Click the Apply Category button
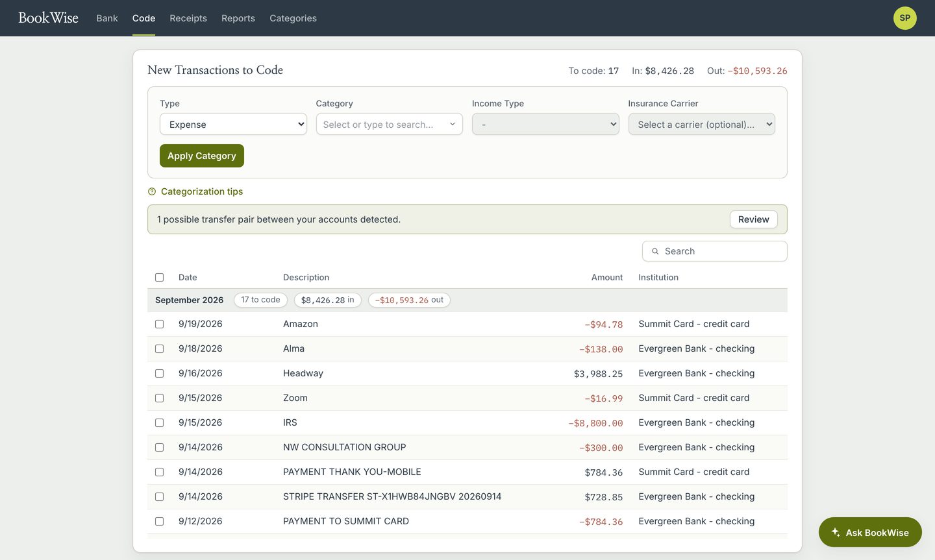This screenshot has height=560, width=935. (x=202, y=156)
